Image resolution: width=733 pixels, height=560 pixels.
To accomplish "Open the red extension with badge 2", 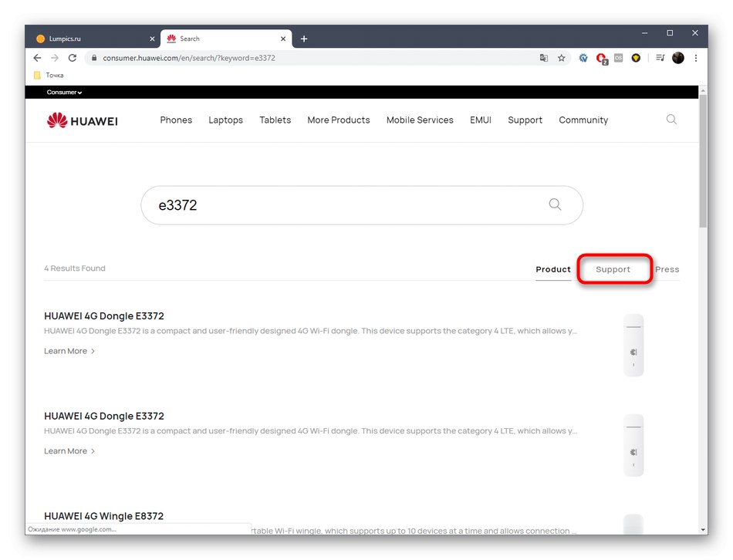I will tap(601, 59).
